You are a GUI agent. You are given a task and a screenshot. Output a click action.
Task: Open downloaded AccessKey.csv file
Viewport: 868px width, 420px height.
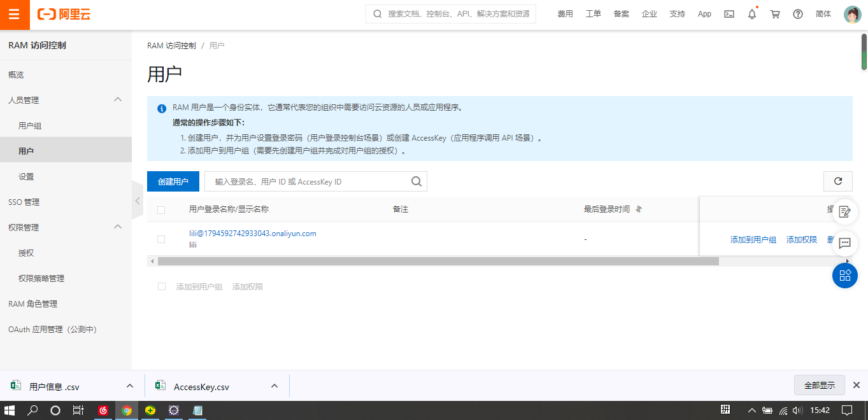(x=201, y=386)
